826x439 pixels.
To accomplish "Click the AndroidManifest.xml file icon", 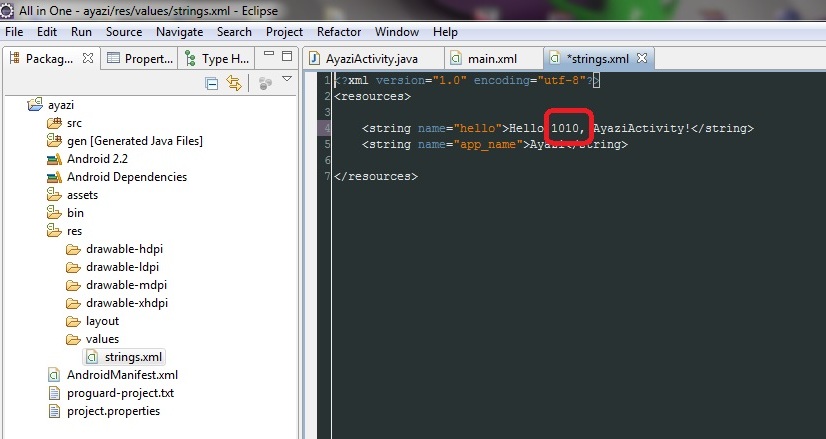I will tap(54, 375).
